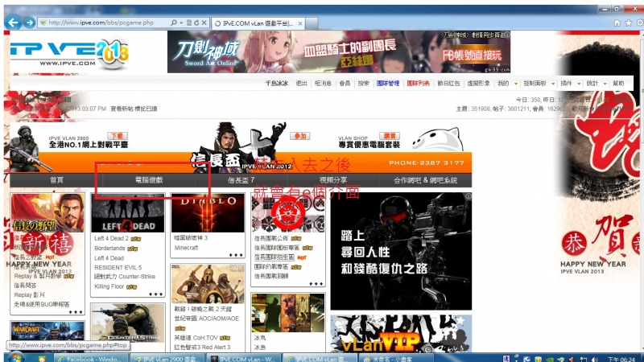The width and height of the screenshot is (644, 362).
Task: Expand more dots under Left 4 Dead list
Action: pos(155,294)
